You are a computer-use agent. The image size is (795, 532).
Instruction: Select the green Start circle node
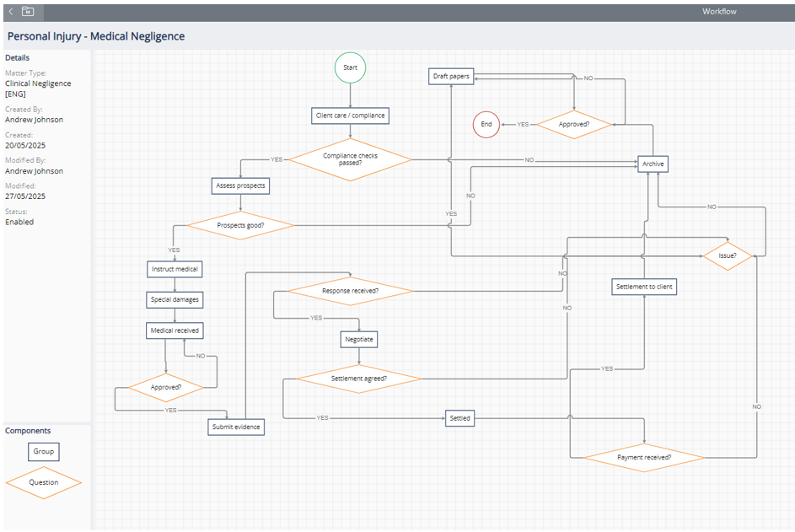coord(350,67)
